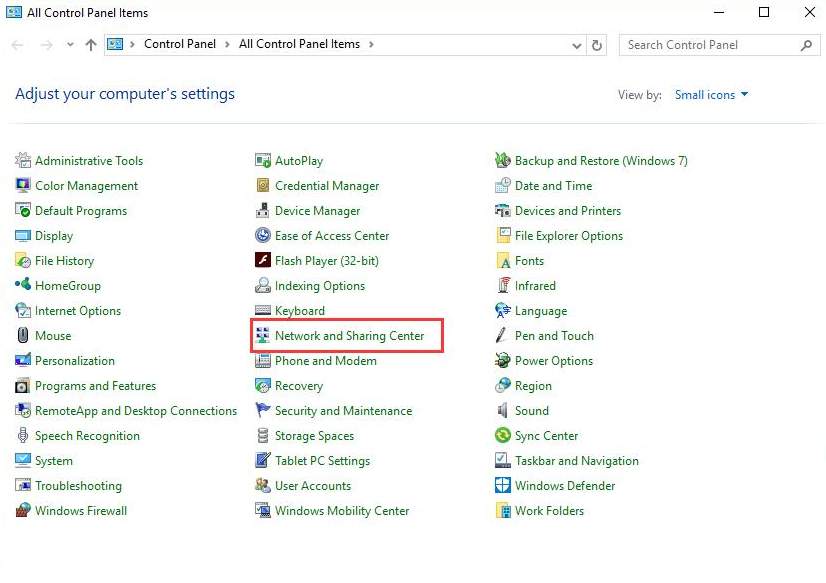This screenshot has width=826, height=583.
Task: Click Control Panel in the breadcrumb
Action: tap(180, 44)
